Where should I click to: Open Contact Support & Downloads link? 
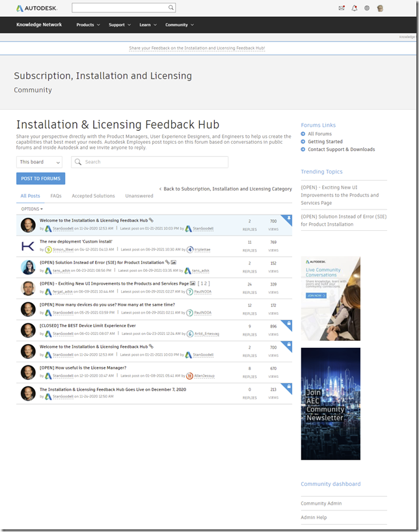click(342, 150)
